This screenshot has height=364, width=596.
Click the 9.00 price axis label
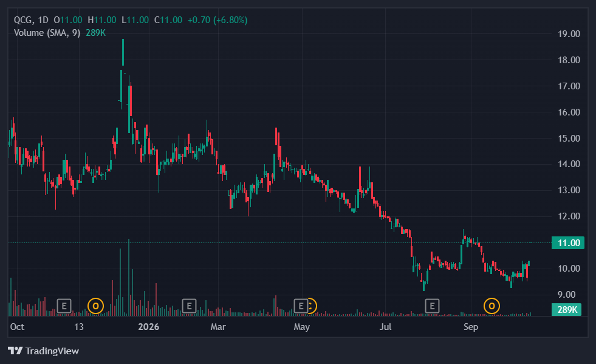tap(566, 294)
